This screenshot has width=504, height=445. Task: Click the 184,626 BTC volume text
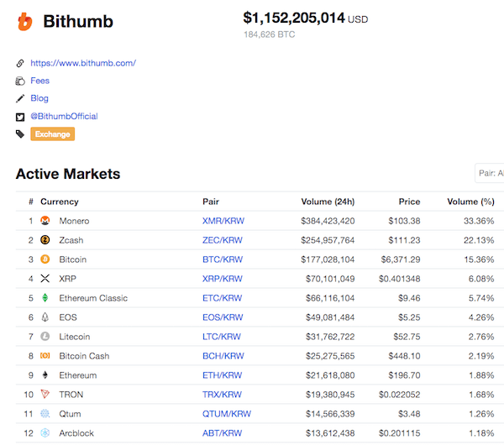(269, 34)
